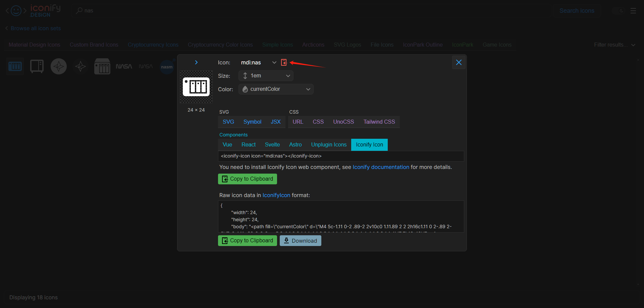This screenshot has width=644, height=308.
Task: Open the IconifyIcon format link
Action: coord(276,195)
